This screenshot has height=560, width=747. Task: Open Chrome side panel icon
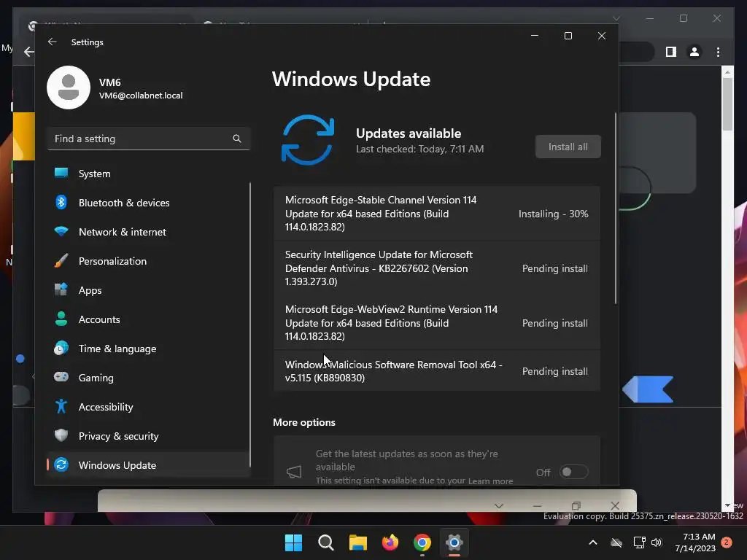(x=671, y=52)
